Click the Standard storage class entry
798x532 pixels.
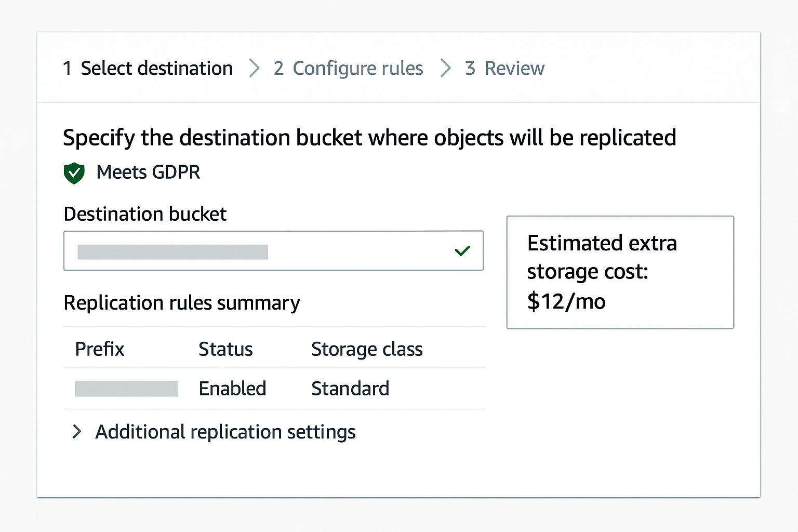pyautogui.click(x=350, y=388)
